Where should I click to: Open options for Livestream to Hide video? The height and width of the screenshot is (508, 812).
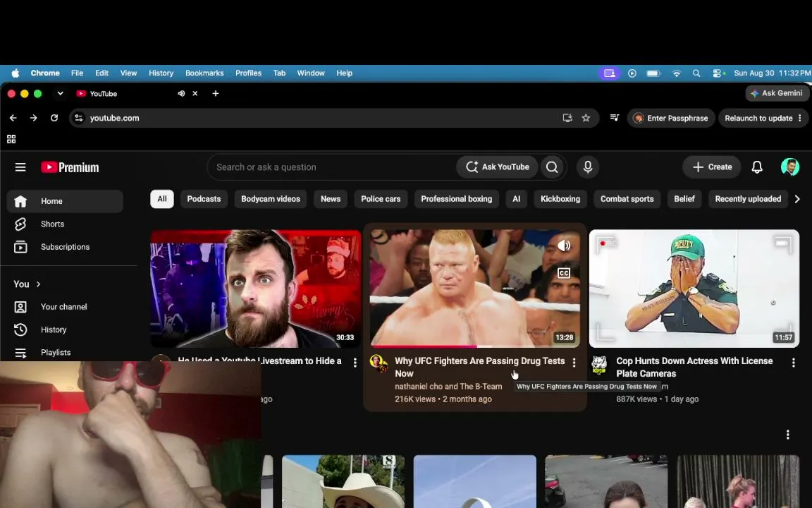[355, 363]
